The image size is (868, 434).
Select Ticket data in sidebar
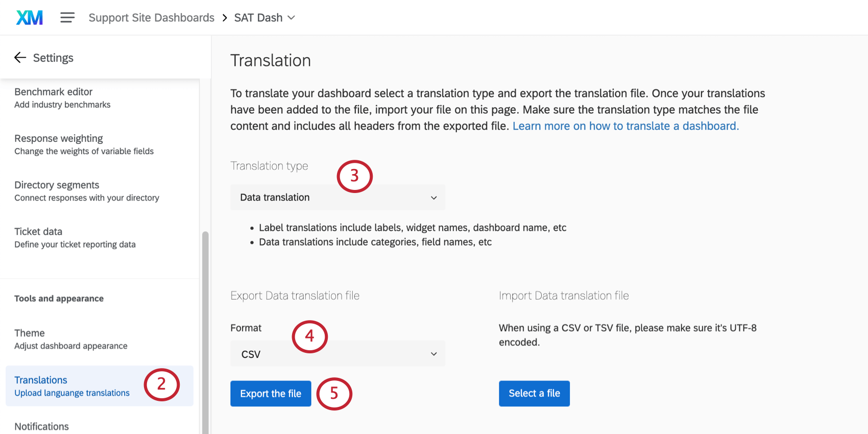point(38,232)
